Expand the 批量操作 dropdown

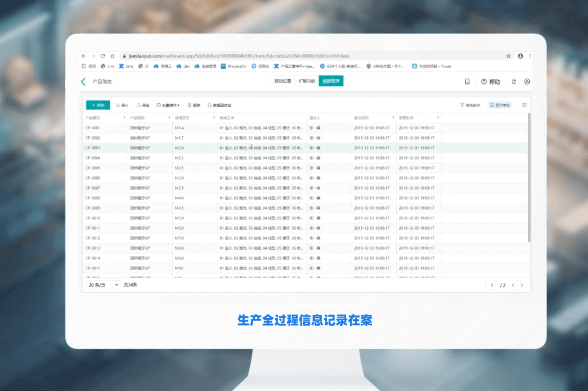168,105
